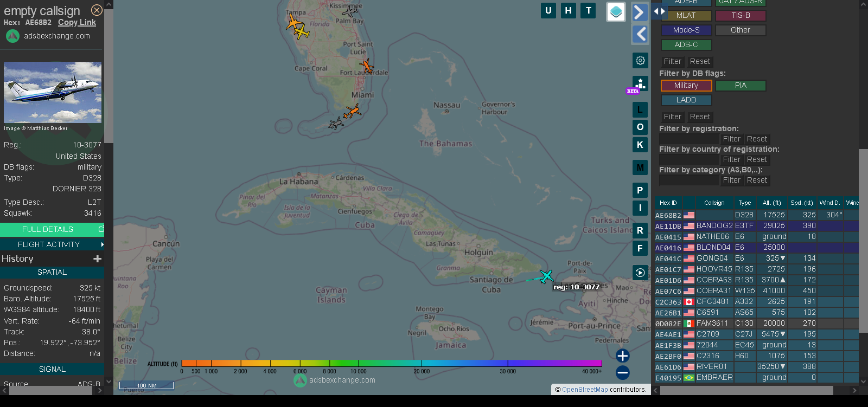Screen dimensions: 868x407
Task: Sort table by Type column
Action: (x=745, y=203)
